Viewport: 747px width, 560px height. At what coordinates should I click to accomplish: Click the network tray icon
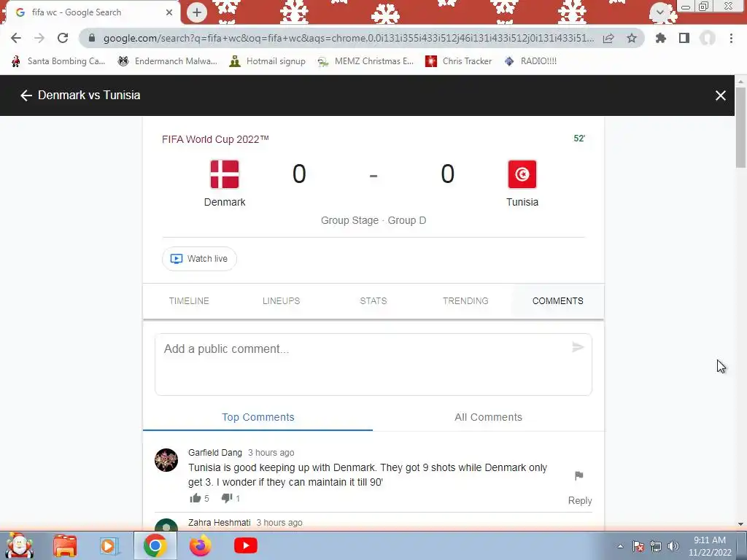point(656,546)
